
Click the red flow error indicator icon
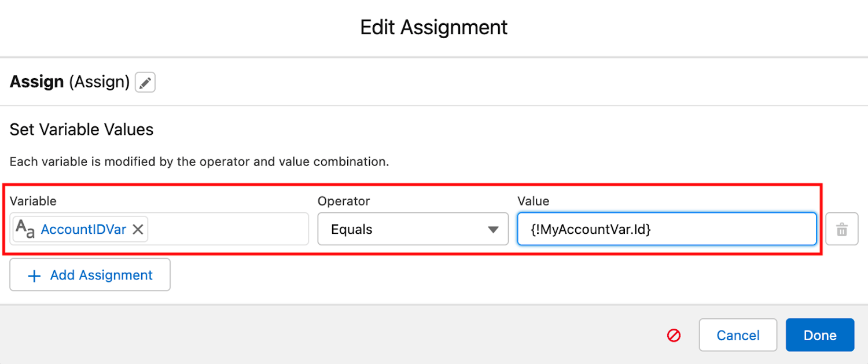673,335
